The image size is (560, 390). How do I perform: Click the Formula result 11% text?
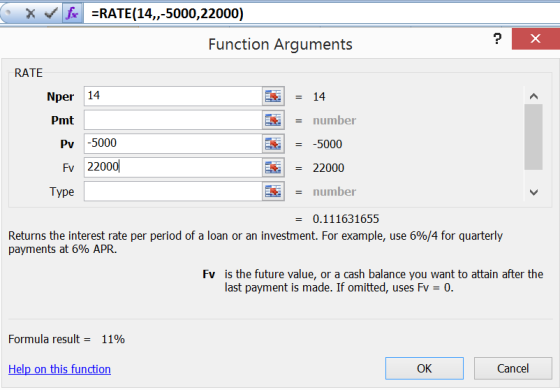click(66, 339)
